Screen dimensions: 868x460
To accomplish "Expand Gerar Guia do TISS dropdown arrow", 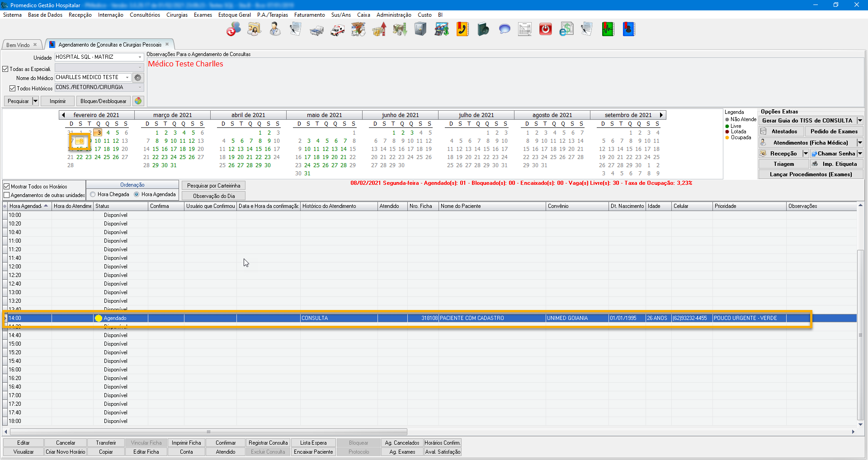I will point(859,121).
